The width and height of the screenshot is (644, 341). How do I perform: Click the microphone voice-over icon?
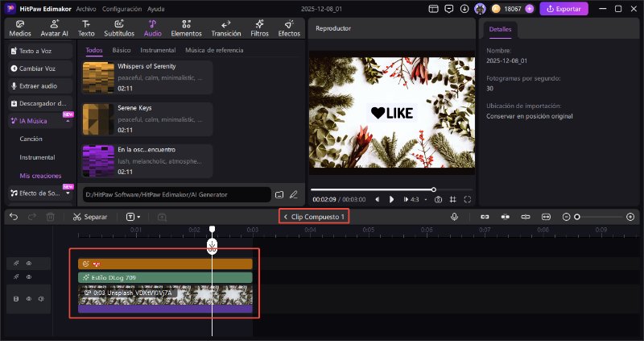[454, 217]
